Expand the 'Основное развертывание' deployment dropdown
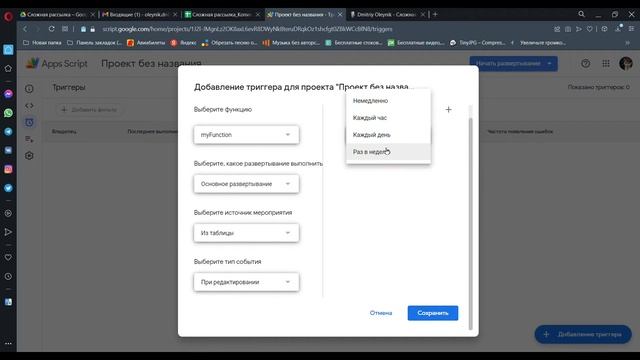 click(246, 184)
